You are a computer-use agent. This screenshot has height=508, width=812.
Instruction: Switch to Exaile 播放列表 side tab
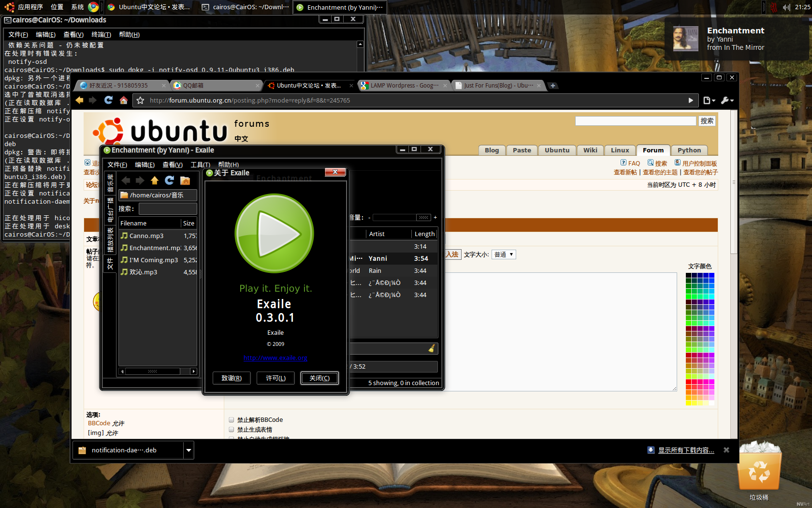[x=110, y=240]
